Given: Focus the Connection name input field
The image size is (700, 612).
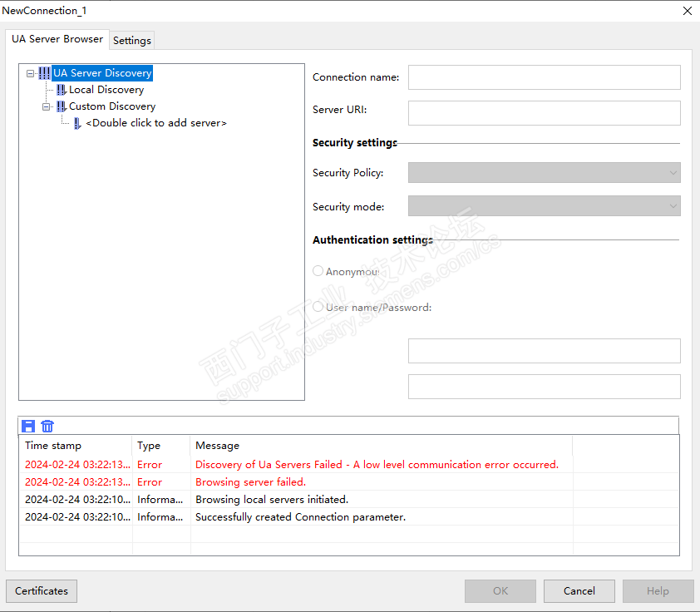Looking at the screenshot, I should coord(545,77).
